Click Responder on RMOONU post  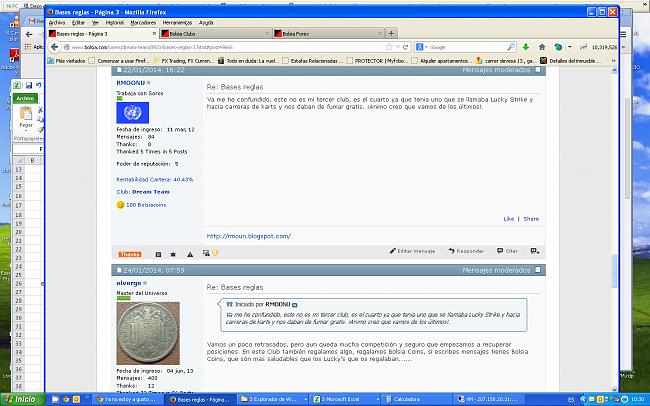(x=466, y=251)
